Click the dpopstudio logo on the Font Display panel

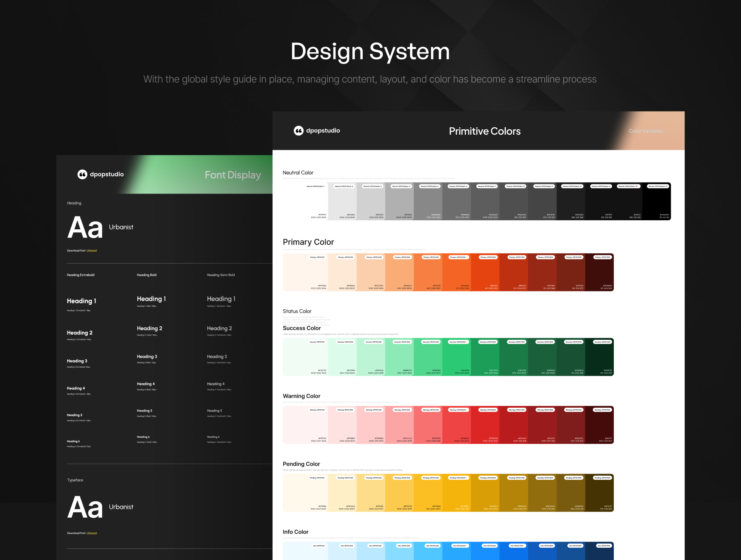pyautogui.click(x=100, y=174)
